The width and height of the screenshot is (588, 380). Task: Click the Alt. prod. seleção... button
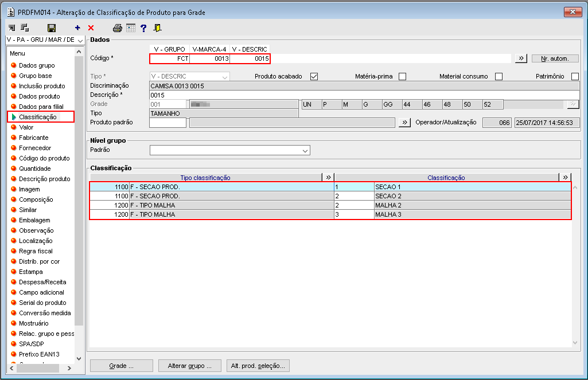(258, 366)
